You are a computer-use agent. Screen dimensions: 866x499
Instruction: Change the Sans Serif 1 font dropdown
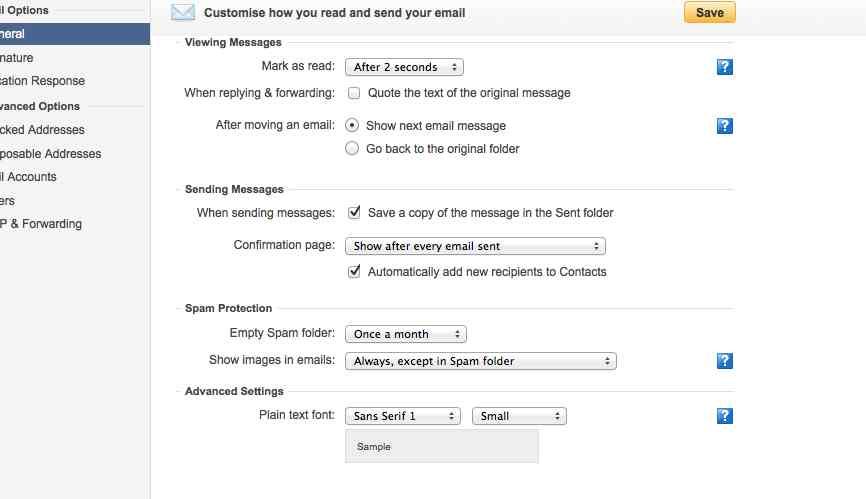403,416
